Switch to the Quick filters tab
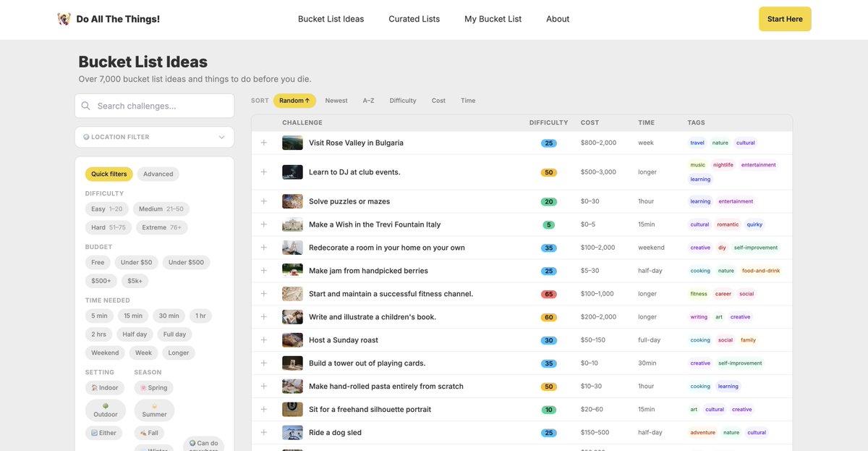Screen dimensions: 868x451 (x=109, y=174)
